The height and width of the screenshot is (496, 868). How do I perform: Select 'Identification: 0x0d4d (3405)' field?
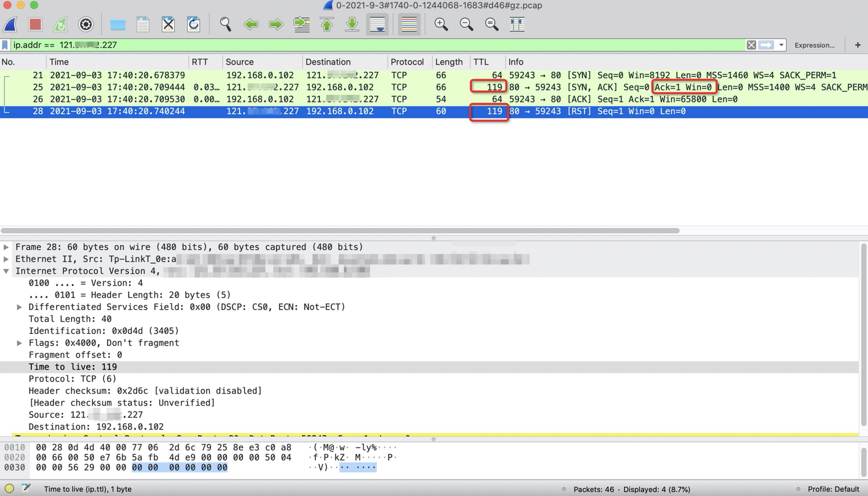(x=104, y=331)
